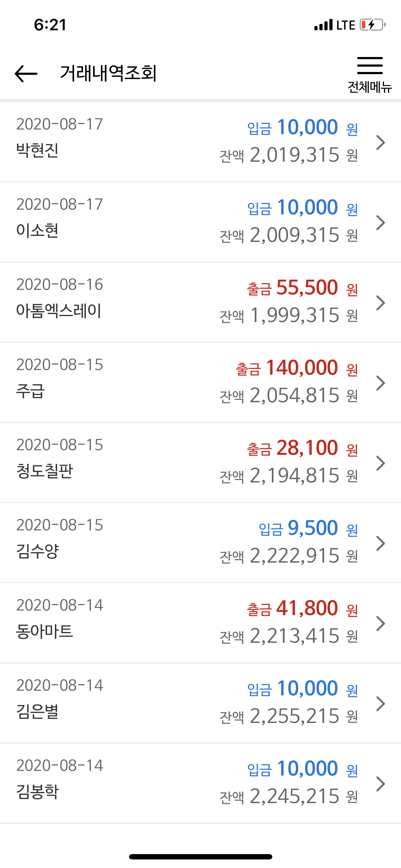Image resolution: width=401 pixels, height=868 pixels.
Task: Open chevron for 김봉학 deposit
Action: [381, 784]
